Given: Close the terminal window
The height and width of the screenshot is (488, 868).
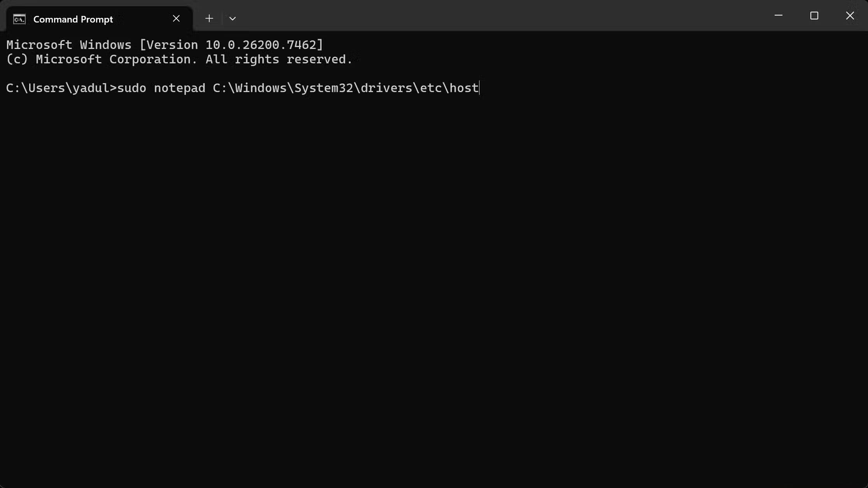Looking at the screenshot, I should [850, 16].
